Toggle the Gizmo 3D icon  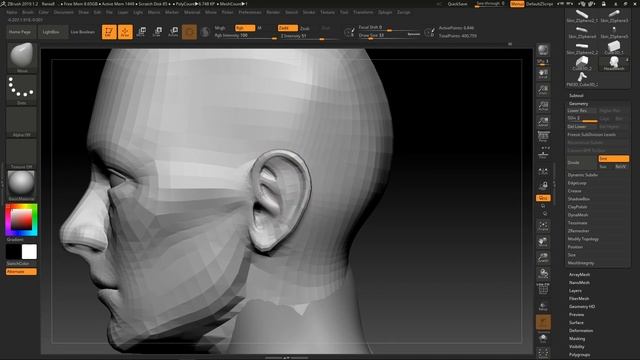click(189, 32)
